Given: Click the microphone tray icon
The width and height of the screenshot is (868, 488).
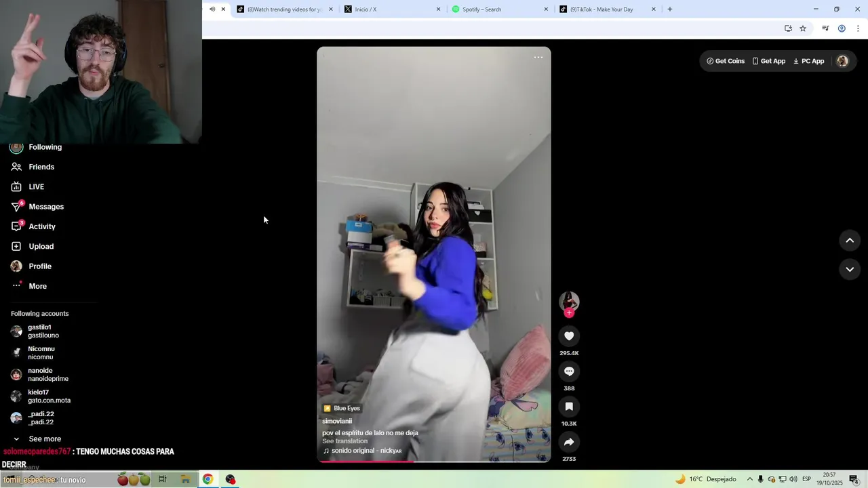Looking at the screenshot, I should tap(761, 479).
